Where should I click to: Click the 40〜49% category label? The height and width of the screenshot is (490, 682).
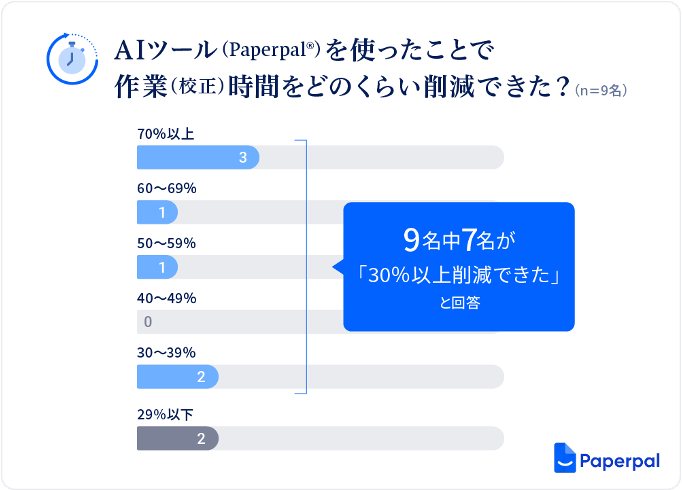click(x=166, y=298)
